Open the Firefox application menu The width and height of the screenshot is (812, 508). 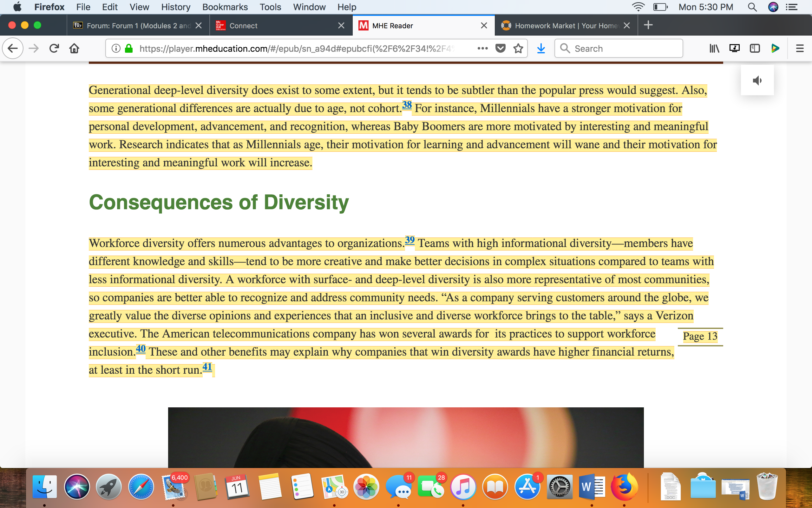49,7
